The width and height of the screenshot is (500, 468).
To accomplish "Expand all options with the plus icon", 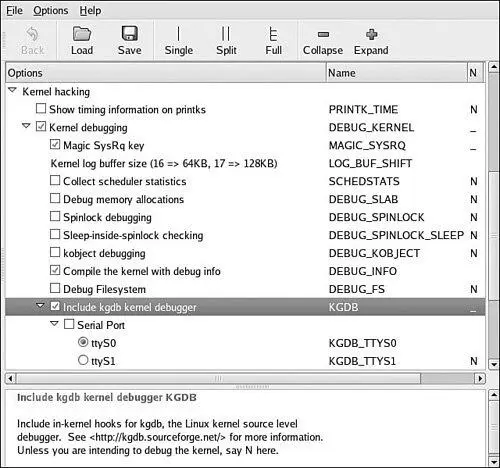I will (x=371, y=34).
